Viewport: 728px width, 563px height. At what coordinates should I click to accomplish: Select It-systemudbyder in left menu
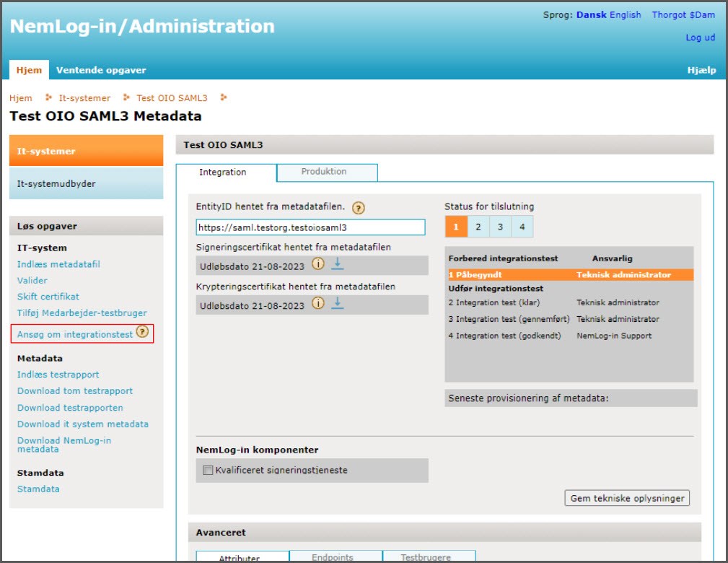87,183
